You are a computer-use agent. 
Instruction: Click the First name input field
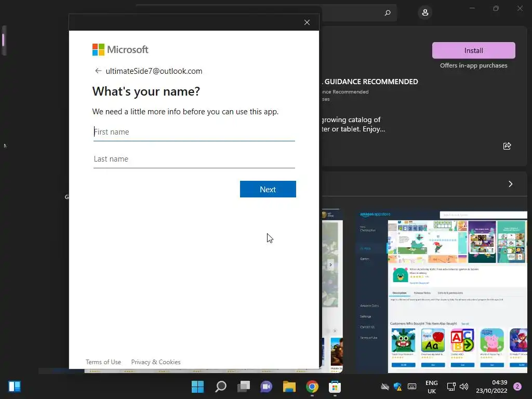point(194,132)
